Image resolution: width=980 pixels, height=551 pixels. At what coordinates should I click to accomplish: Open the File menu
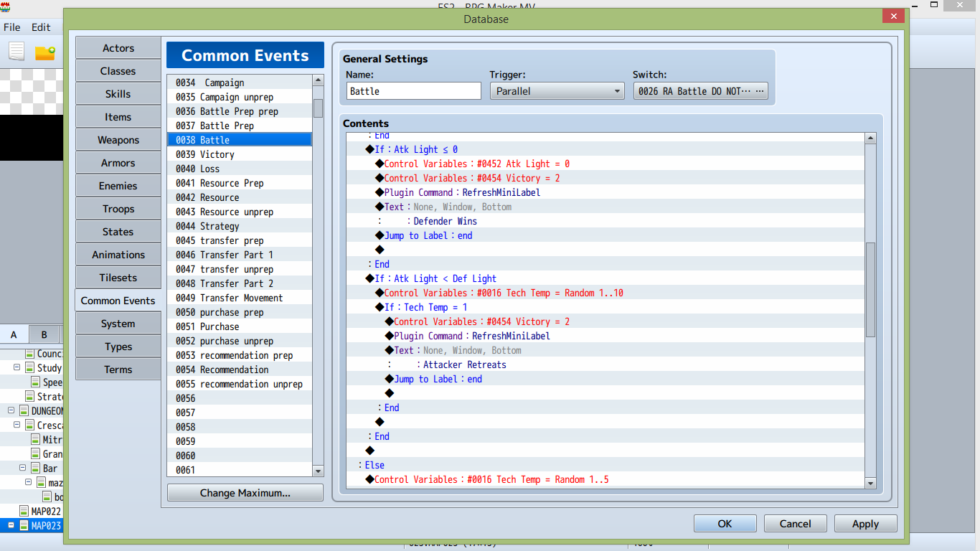coord(12,27)
